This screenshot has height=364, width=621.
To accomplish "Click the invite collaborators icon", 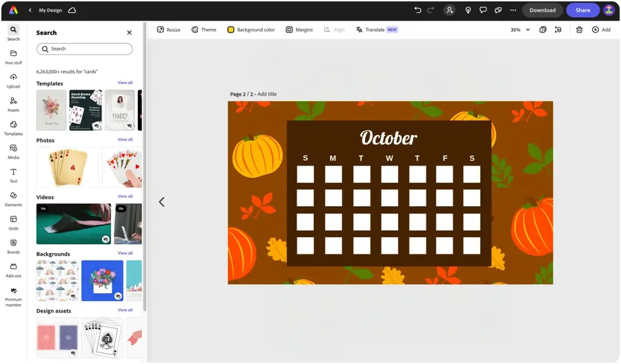I will (x=449, y=10).
